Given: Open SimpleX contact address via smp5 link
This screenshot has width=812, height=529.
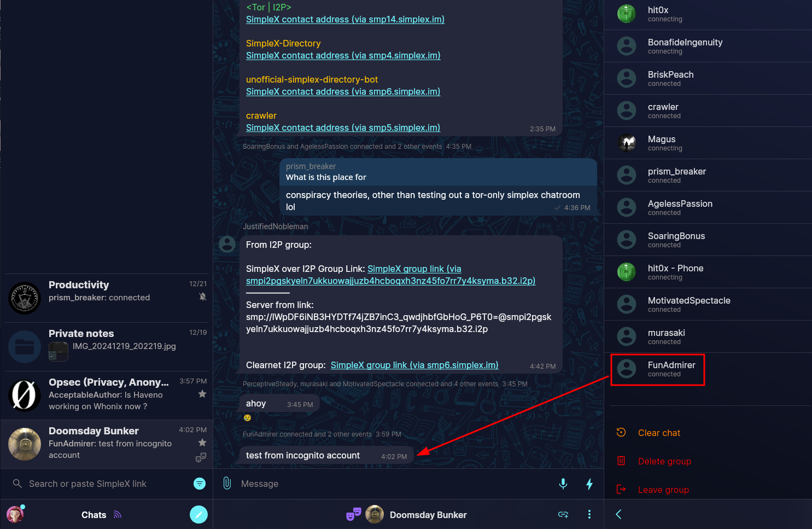Looking at the screenshot, I should coord(343,127).
